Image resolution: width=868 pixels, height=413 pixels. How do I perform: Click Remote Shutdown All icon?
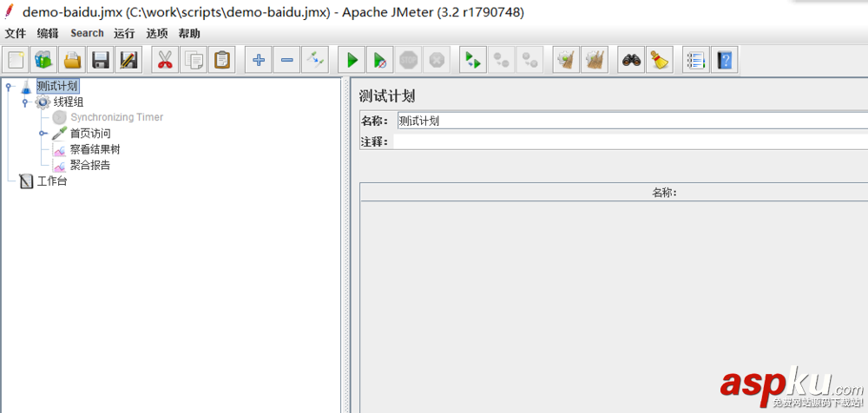tap(529, 59)
